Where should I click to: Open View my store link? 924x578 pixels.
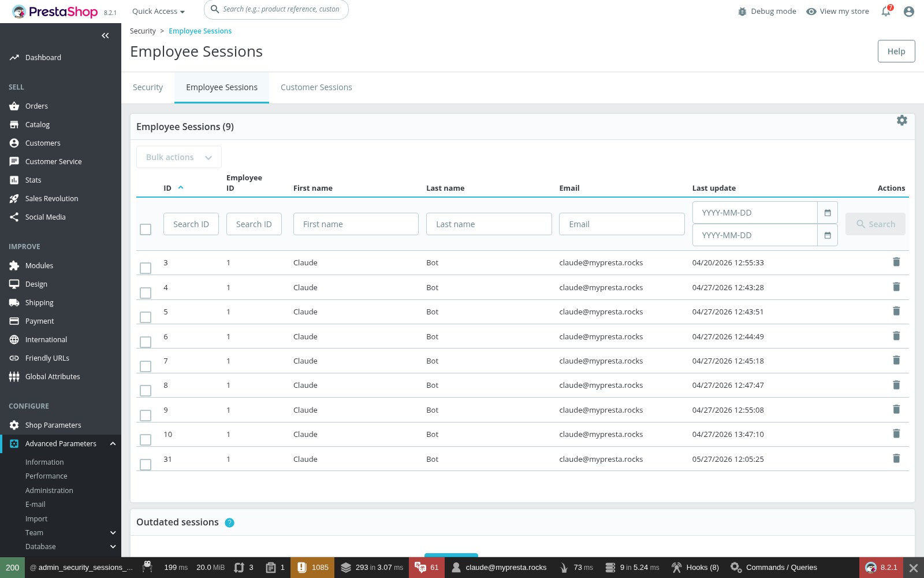[837, 12]
